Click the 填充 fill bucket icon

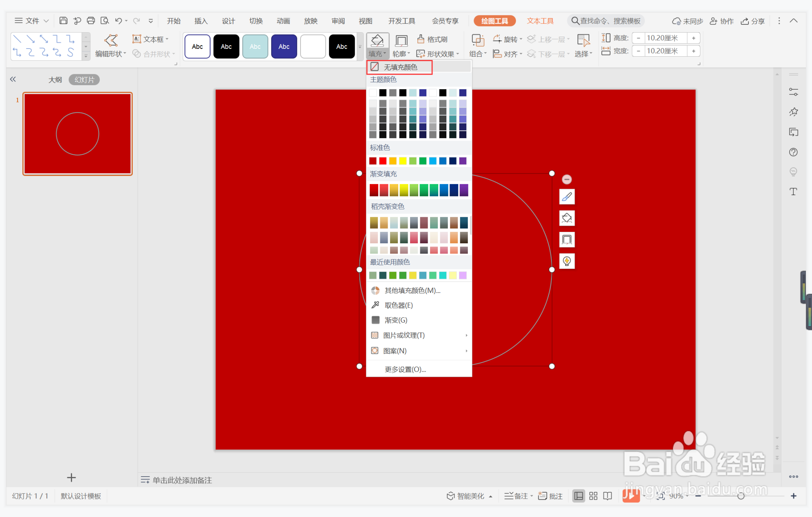click(377, 41)
